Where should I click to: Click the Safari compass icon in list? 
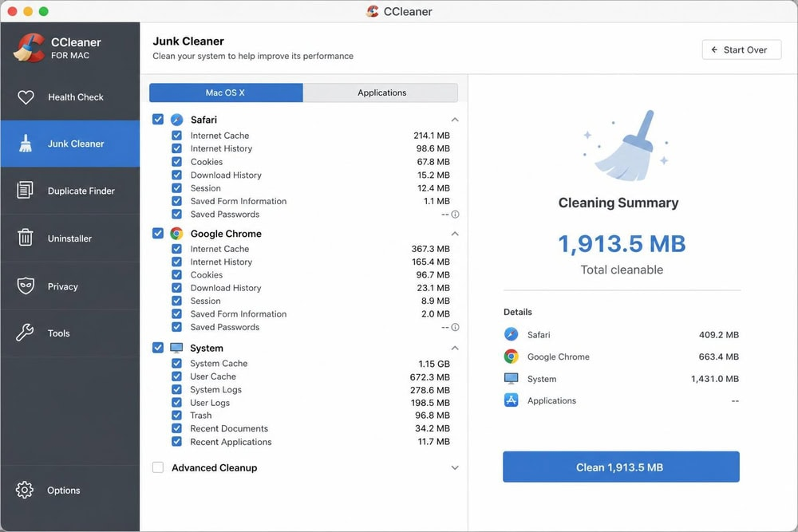point(176,120)
